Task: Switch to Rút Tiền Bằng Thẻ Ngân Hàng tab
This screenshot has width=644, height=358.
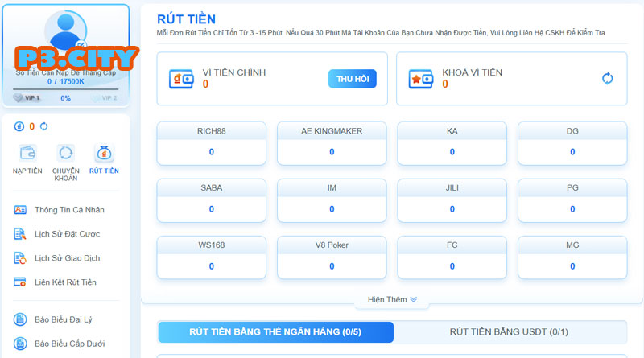Action: [x=275, y=331]
